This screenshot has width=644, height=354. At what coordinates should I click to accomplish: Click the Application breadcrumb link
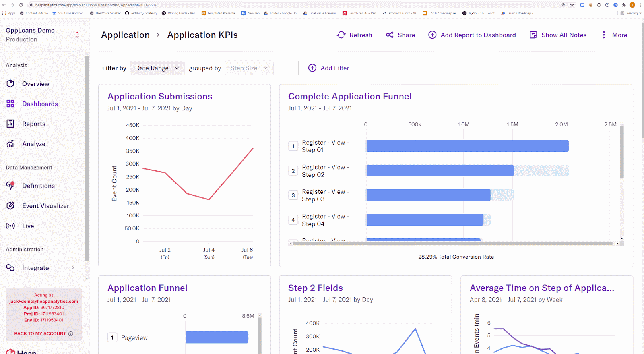125,35
